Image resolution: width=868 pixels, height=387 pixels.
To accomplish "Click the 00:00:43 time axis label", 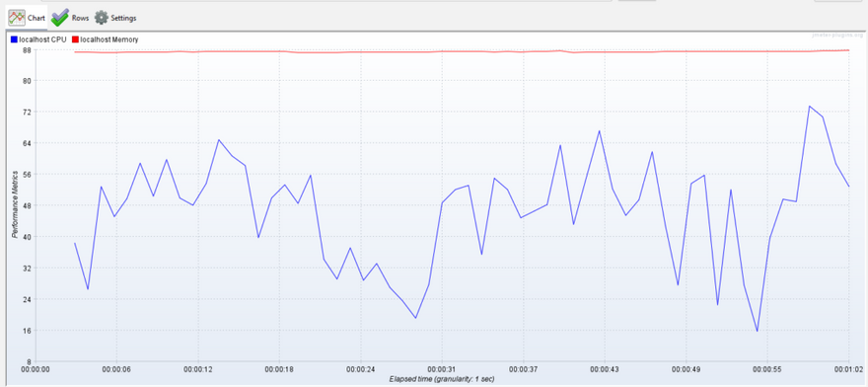I will point(605,368).
